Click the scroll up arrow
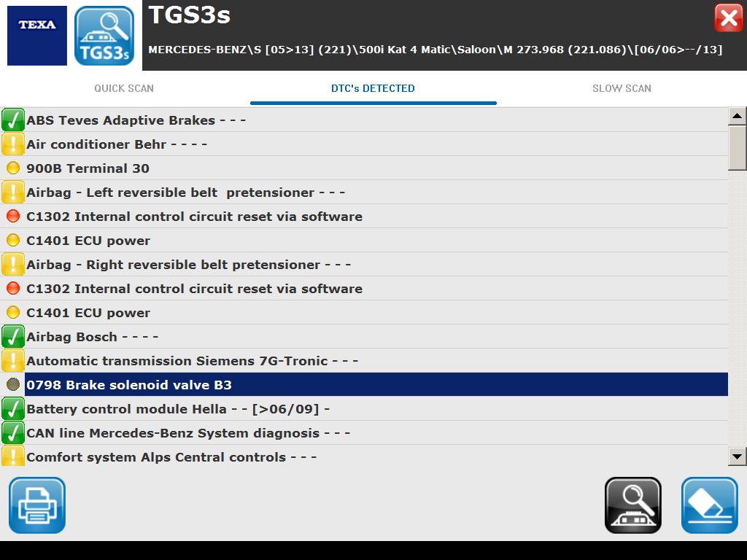Image resolution: width=747 pixels, height=560 pixels. tap(737, 116)
